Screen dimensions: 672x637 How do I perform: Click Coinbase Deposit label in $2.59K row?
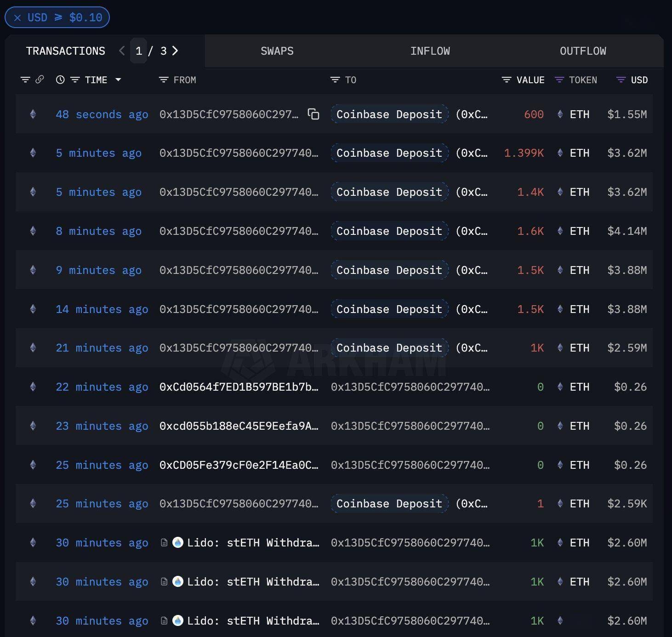pyautogui.click(x=389, y=504)
